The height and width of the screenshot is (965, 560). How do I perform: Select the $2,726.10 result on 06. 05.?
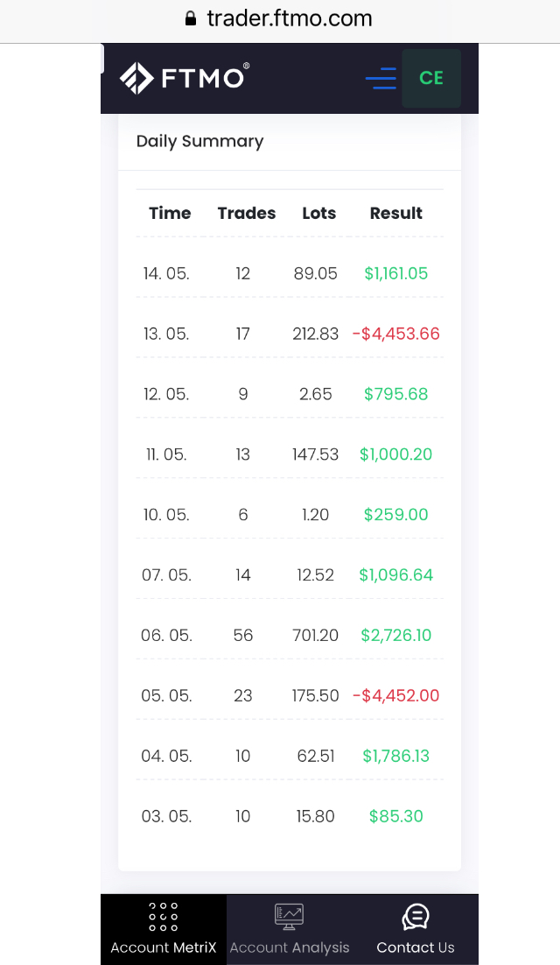pyautogui.click(x=396, y=635)
